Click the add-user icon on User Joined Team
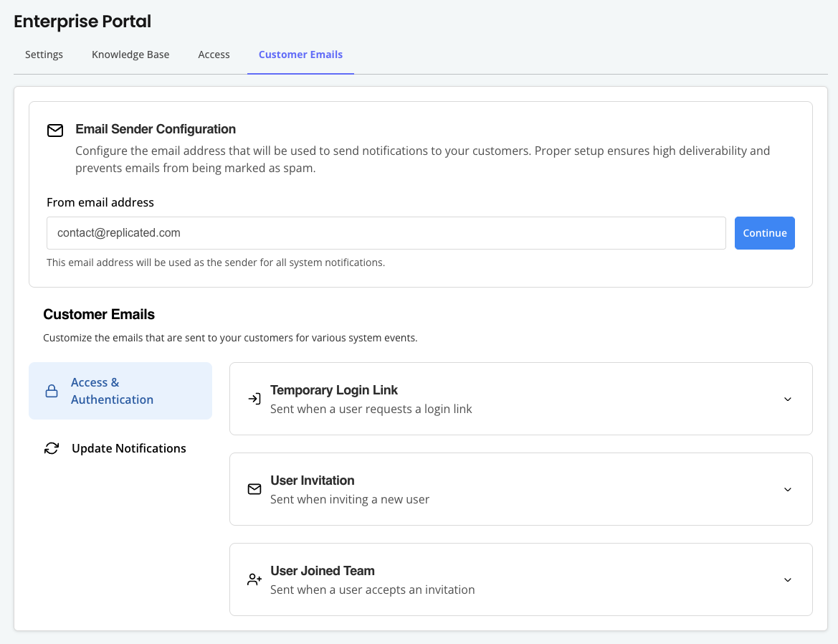This screenshot has width=838, height=644. 254,579
